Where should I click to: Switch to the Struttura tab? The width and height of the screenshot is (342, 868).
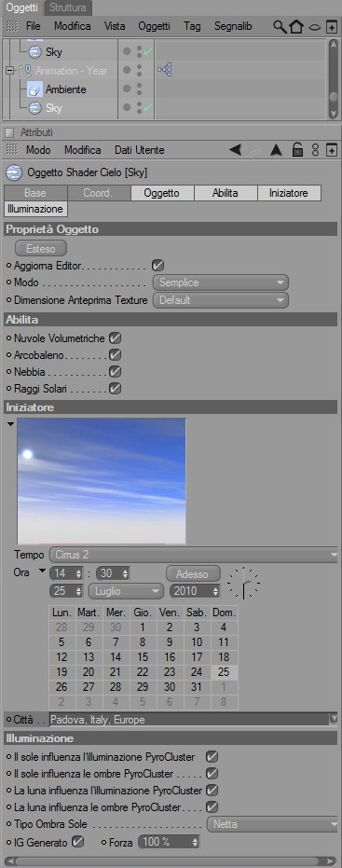click(x=66, y=7)
